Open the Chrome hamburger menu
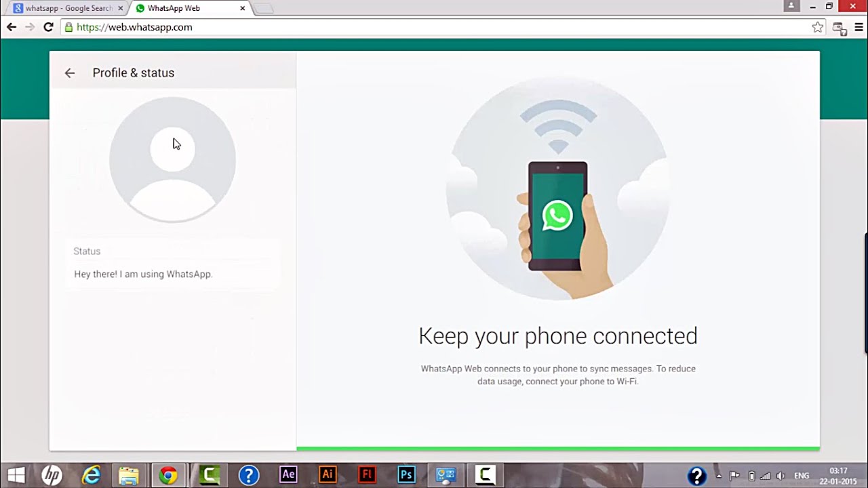This screenshot has width=868, height=488. click(859, 27)
